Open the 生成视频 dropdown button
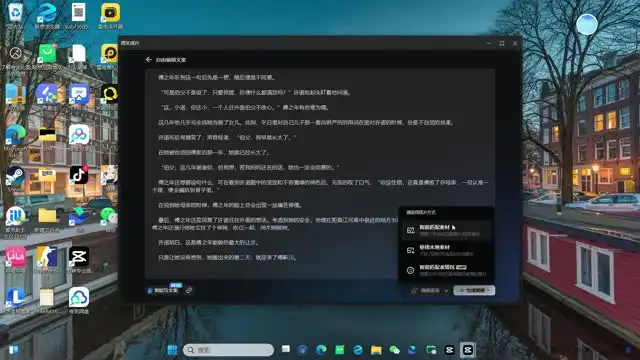The height and width of the screenshot is (360, 640). (x=474, y=290)
